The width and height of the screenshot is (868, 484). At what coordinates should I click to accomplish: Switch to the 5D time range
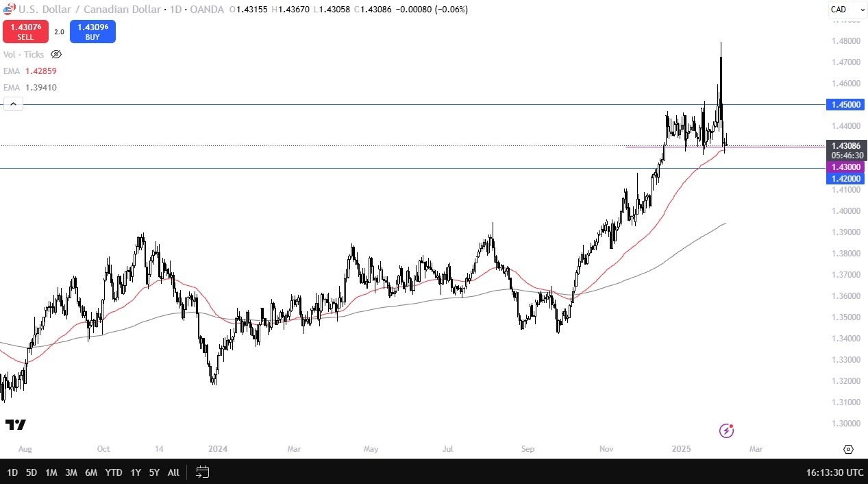click(31, 472)
